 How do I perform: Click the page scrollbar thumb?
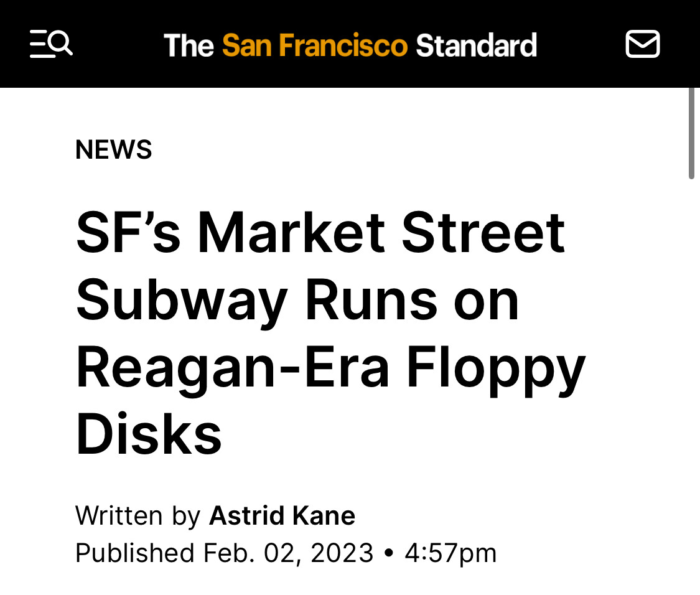point(691,133)
